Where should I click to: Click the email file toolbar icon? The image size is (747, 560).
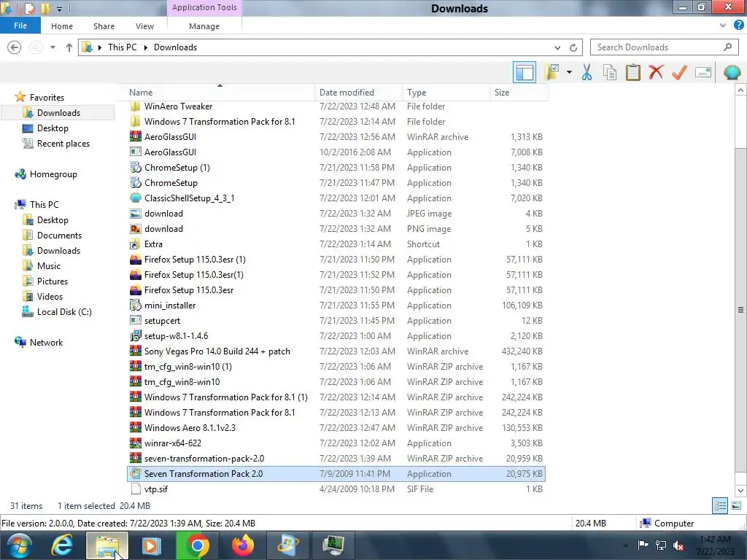[x=703, y=72]
